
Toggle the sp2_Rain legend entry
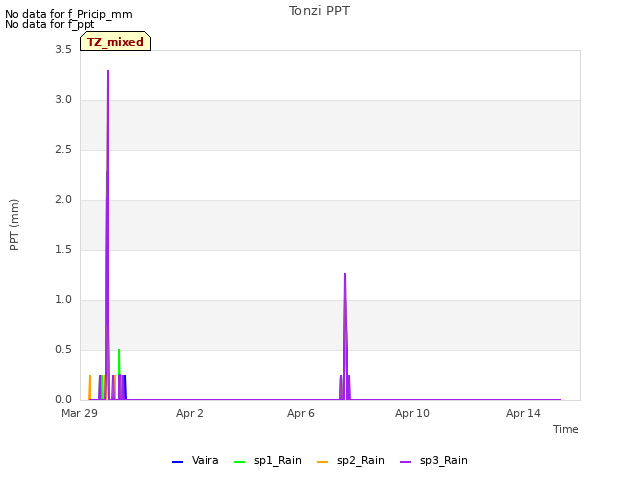[x=351, y=460]
